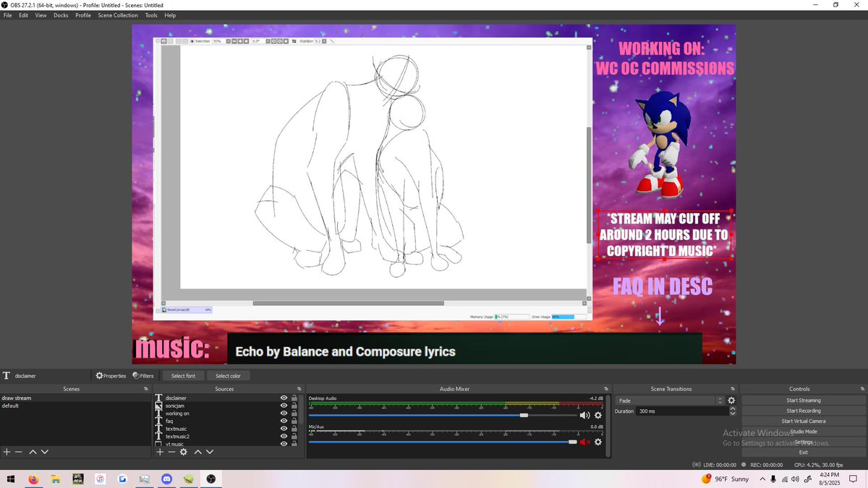This screenshot has width=868, height=488.
Task: Select the Selection tool in the painting app toolbar
Action: click(x=199, y=41)
